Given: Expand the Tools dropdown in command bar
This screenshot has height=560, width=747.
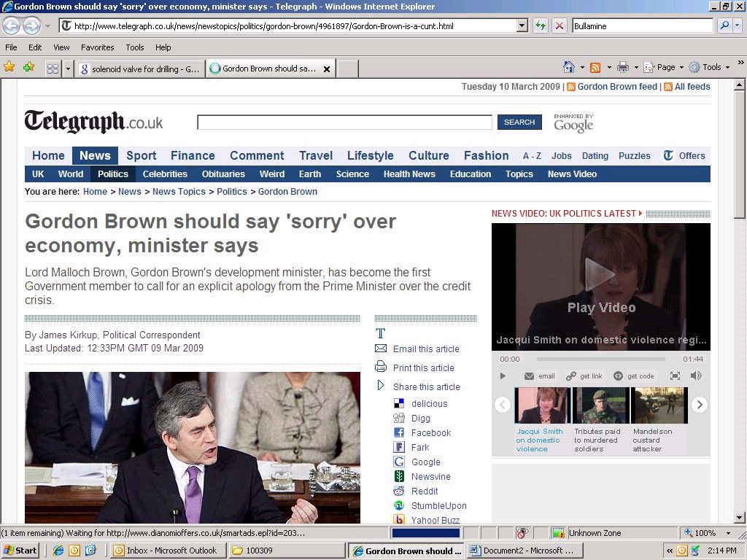Looking at the screenshot, I should coord(727,67).
